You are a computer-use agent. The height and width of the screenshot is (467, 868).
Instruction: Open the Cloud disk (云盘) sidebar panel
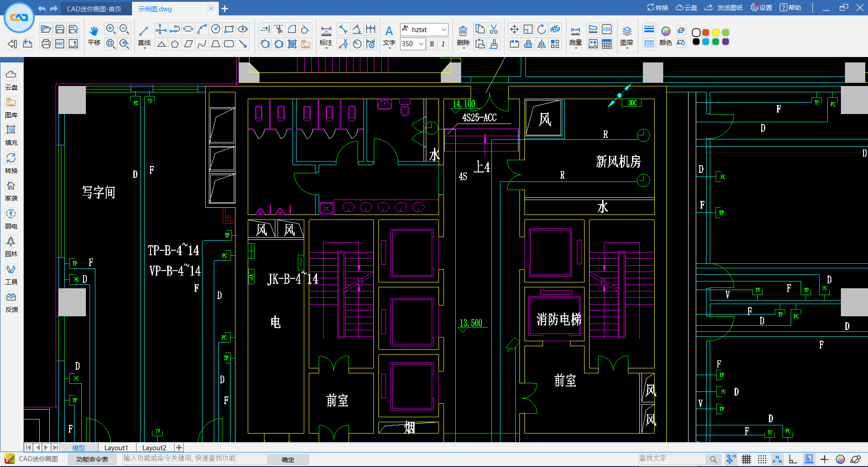(x=11, y=80)
